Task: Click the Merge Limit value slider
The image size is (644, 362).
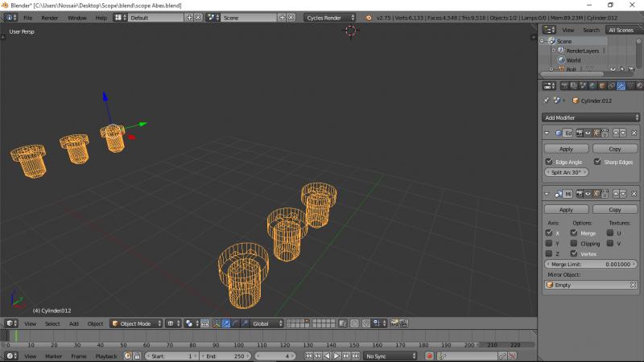Action: pyautogui.click(x=591, y=264)
